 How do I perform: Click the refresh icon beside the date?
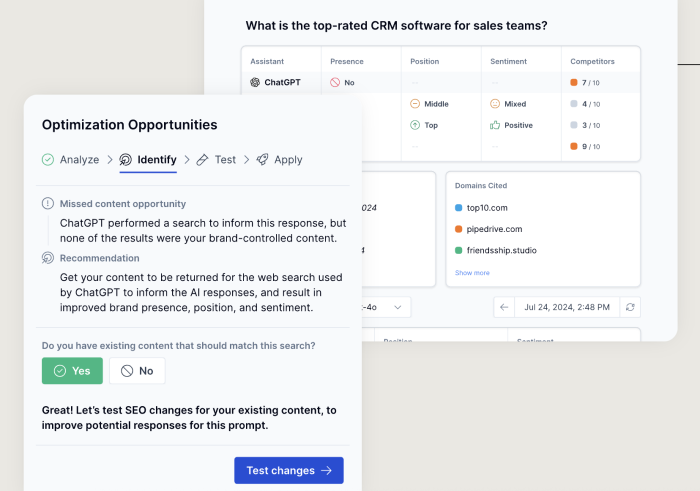[629, 308]
